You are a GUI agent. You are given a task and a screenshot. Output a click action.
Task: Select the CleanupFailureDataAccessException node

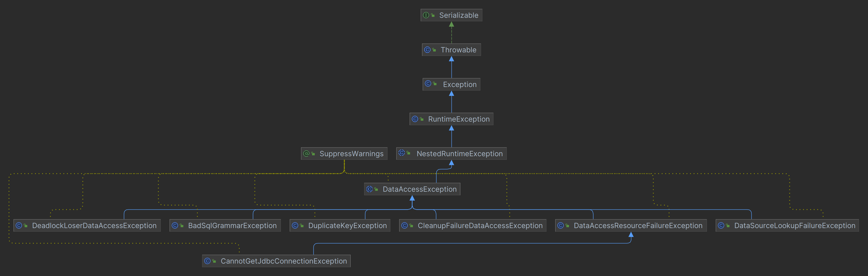[x=480, y=226]
